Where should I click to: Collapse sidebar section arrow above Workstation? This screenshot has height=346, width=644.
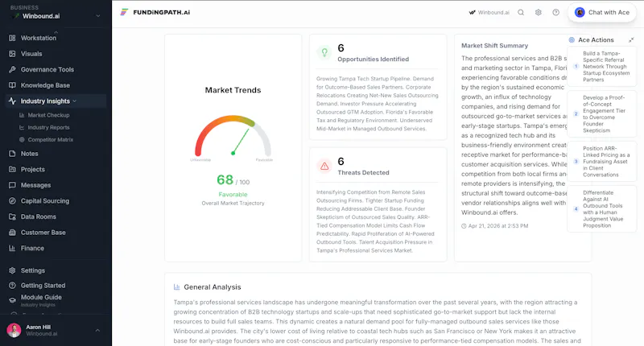click(x=56, y=32)
